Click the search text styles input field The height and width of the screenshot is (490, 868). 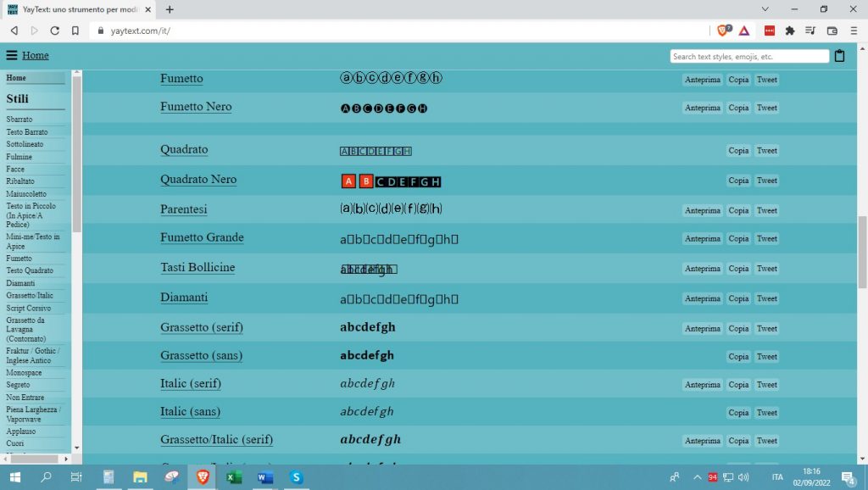click(x=749, y=57)
